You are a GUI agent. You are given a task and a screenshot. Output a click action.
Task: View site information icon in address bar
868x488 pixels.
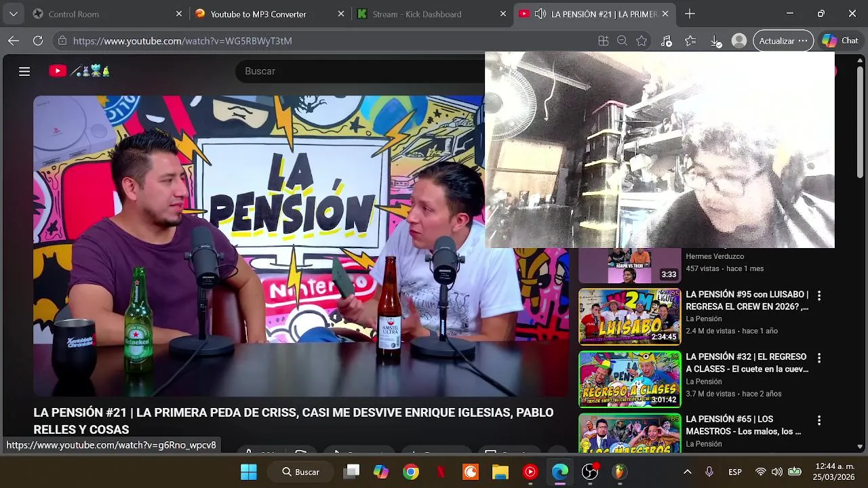click(x=62, y=41)
